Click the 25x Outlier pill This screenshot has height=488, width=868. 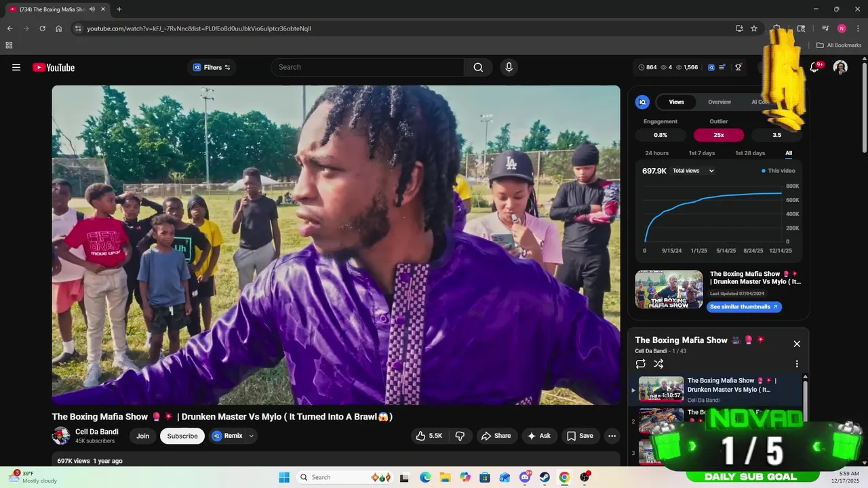click(719, 135)
